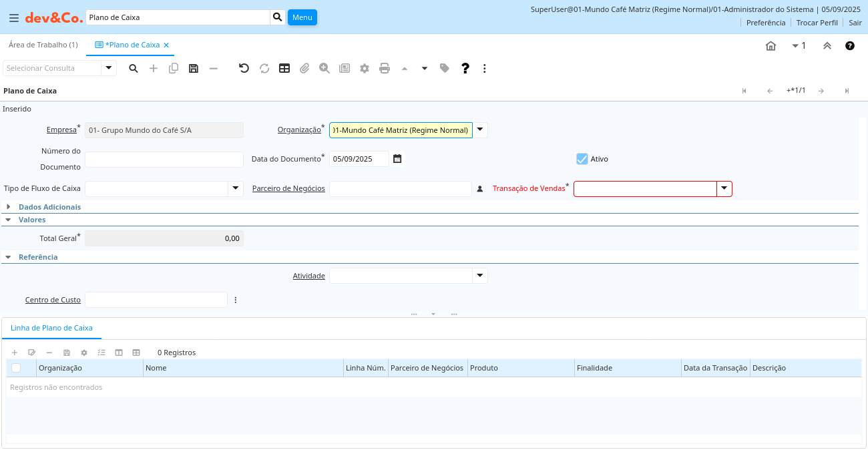The width and height of the screenshot is (868, 450).
Task: Expand the Dados Adicionais section
Action: coord(9,207)
